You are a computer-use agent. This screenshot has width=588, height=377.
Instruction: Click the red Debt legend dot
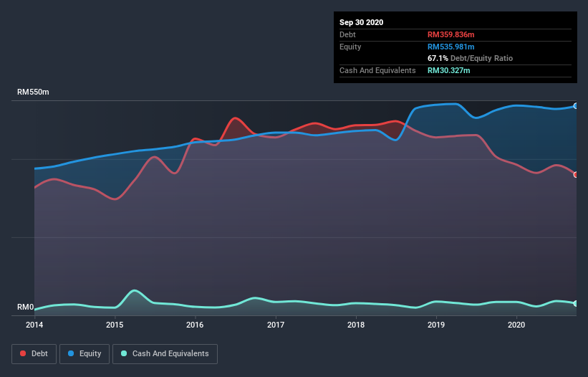tap(23, 353)
